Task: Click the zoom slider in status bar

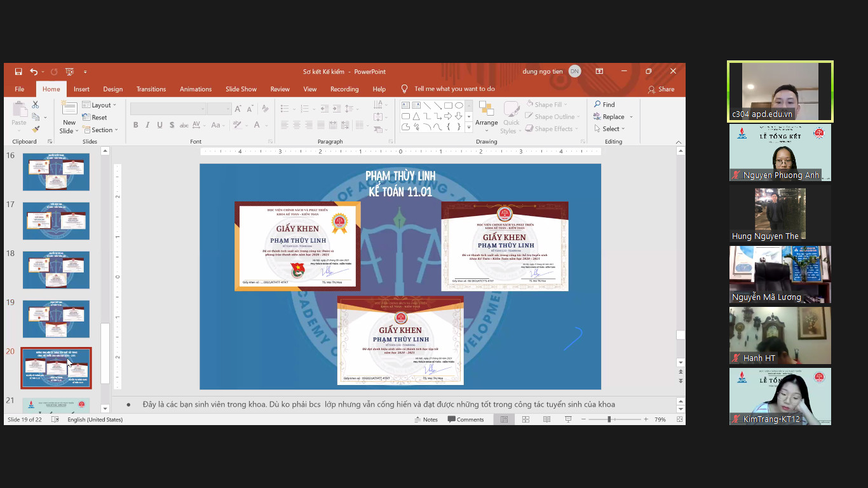Action: [x=609, y=419]
